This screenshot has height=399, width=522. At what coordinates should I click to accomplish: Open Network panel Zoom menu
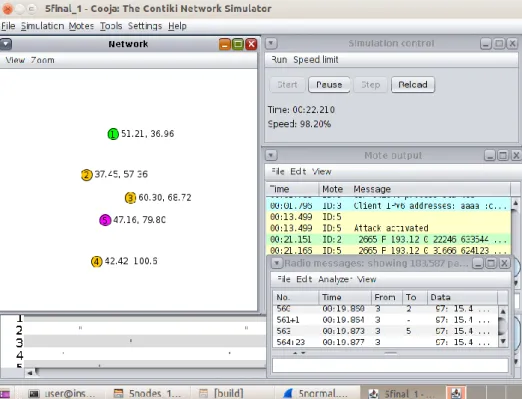tap(42, 60)
